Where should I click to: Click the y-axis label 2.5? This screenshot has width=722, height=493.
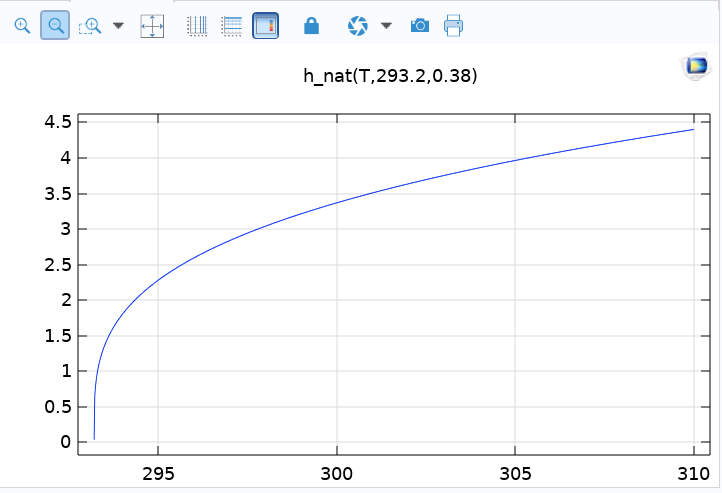(58, 265)
